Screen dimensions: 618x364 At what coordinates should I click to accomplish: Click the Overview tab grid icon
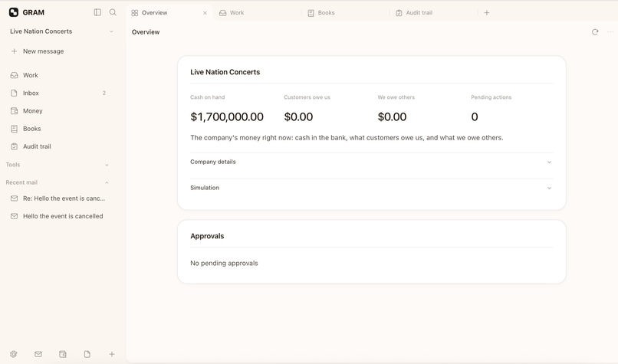[x=134, y=13]
